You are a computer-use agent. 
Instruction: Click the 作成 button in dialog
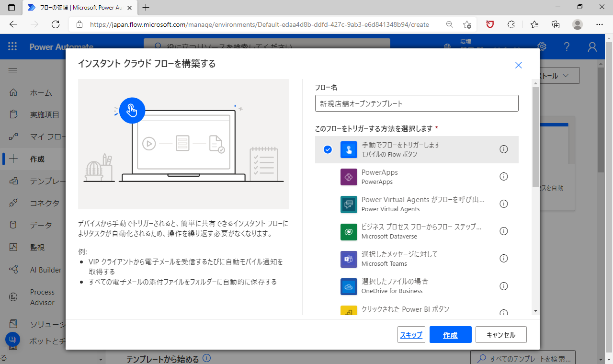tap(451, 335)
